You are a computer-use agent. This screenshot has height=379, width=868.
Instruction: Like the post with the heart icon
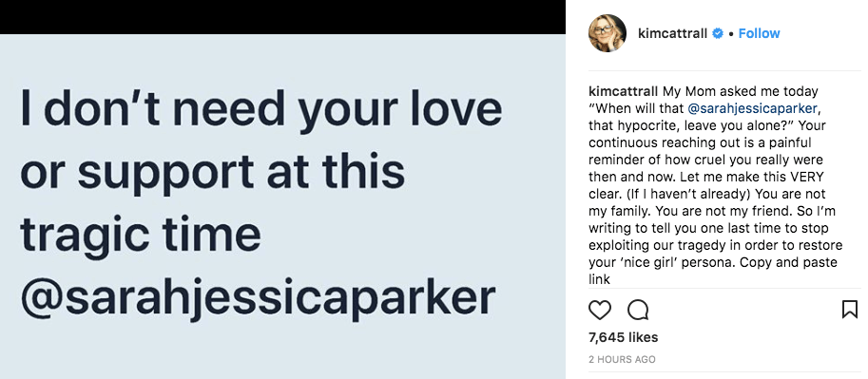tap(599, 310)
